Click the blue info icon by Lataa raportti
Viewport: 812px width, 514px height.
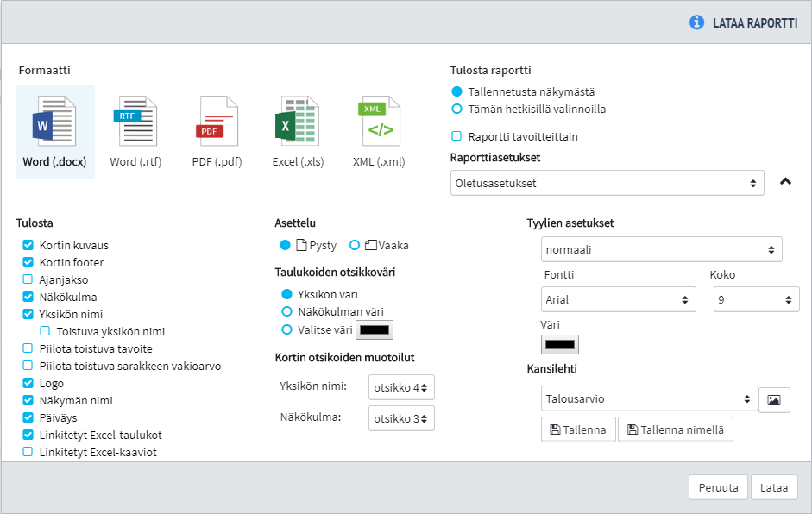[x=697, y=23]
